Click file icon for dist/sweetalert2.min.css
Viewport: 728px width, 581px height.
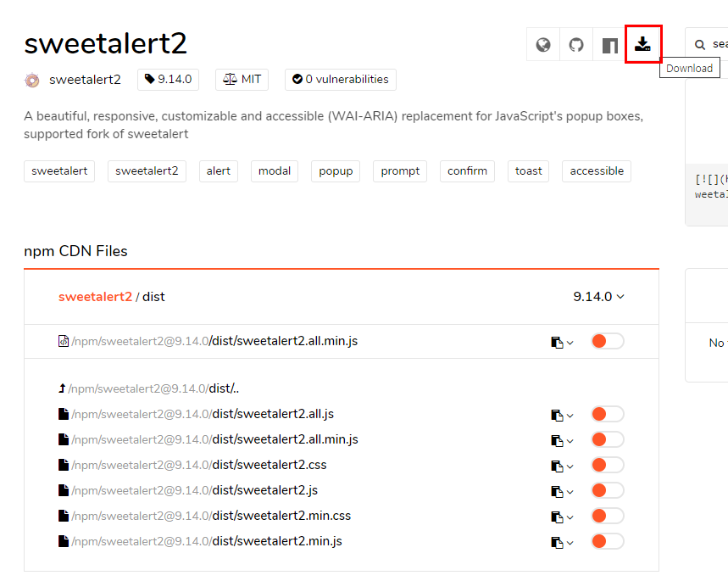coord(64,516)
